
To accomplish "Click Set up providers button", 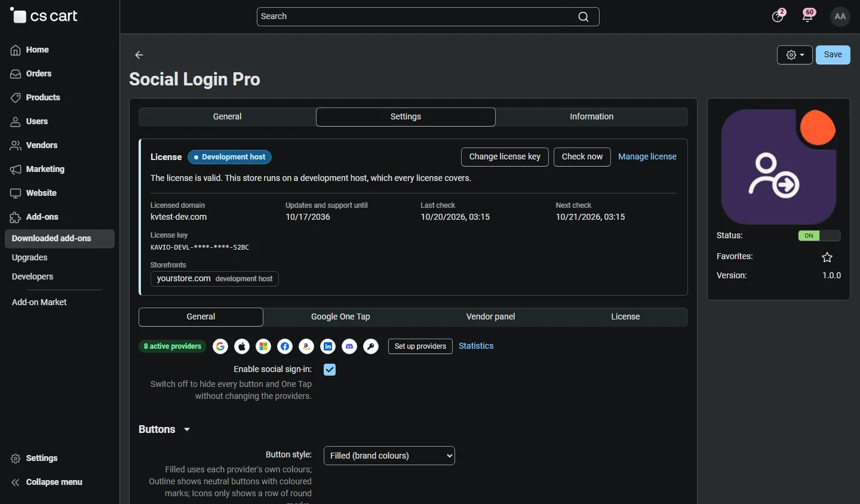I will point(420,346).
